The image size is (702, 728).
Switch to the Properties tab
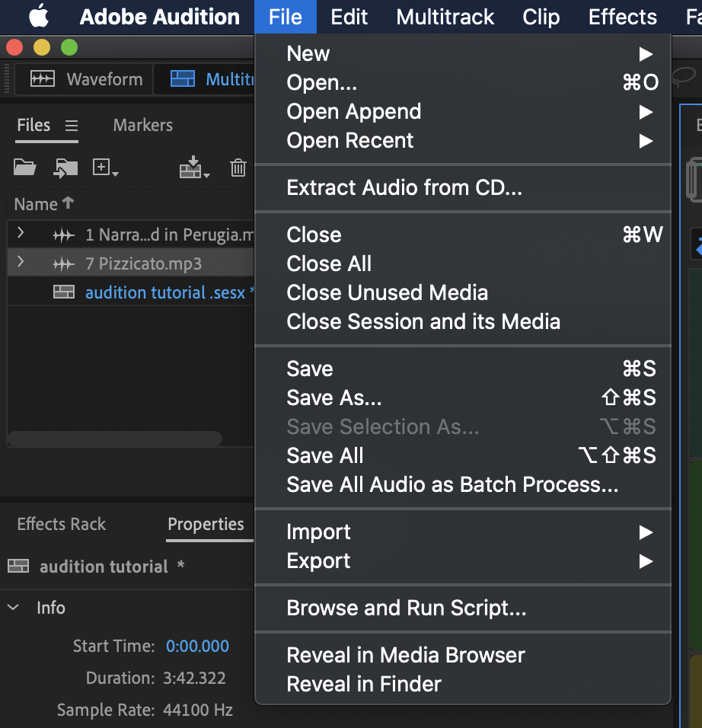pyautogui.click(x=206, y=524)
